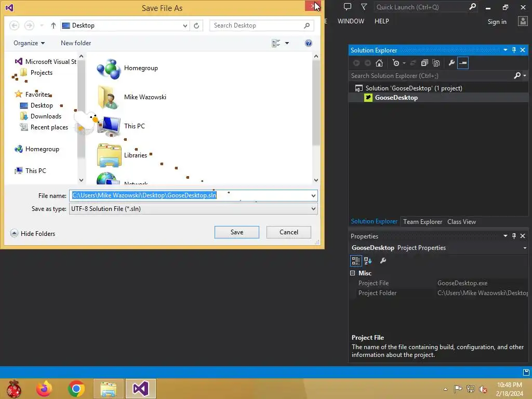This screenshot has width=532, height=399.
Task: Open the GooseDesktop Project Properties object dropdown
Action: [x=525, y=248]
